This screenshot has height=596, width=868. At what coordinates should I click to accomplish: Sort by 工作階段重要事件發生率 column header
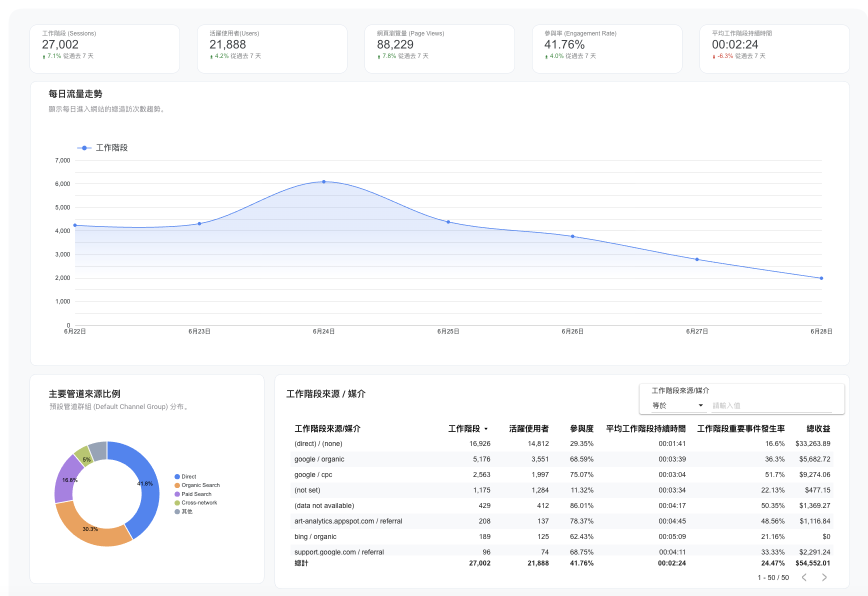[x=741, y=428]
